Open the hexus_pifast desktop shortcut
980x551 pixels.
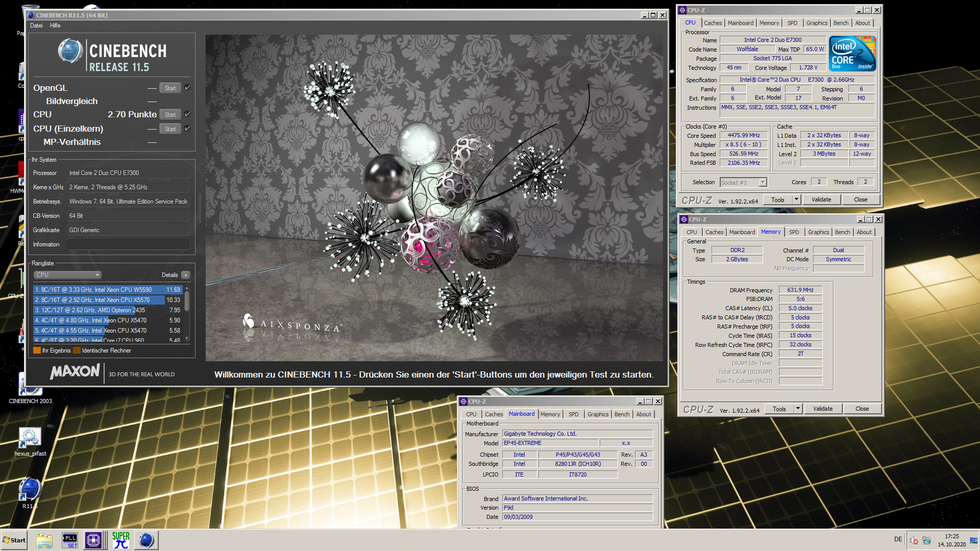[x=30, y=442]
